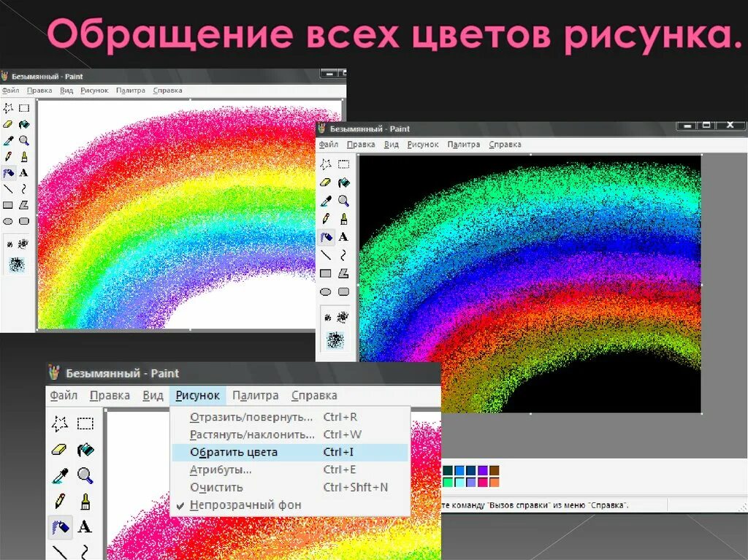This screenshot has height=560, width=748.
Task: Select Airbrush tool in white-canvas Paint window
Action: click(8, 173)
